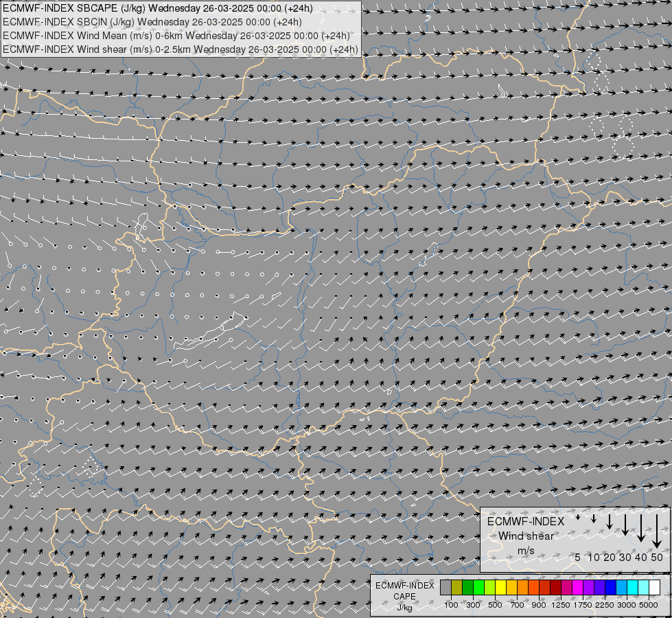Click the 100 CAPE scale value
The width and height of the screenshot is (672, 618).
(451, 605)
